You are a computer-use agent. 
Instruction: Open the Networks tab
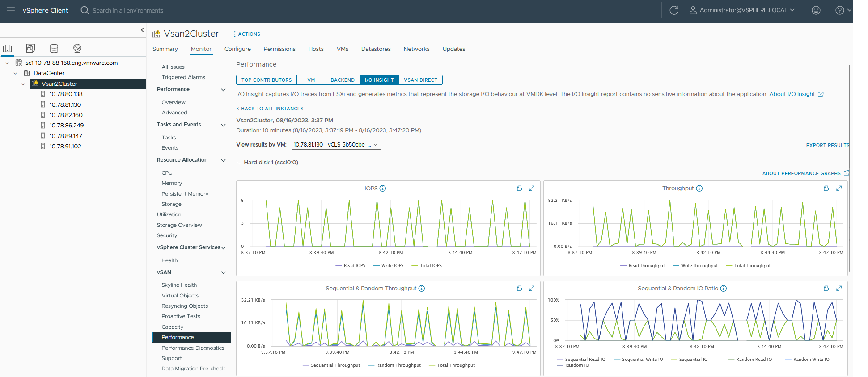416,49
